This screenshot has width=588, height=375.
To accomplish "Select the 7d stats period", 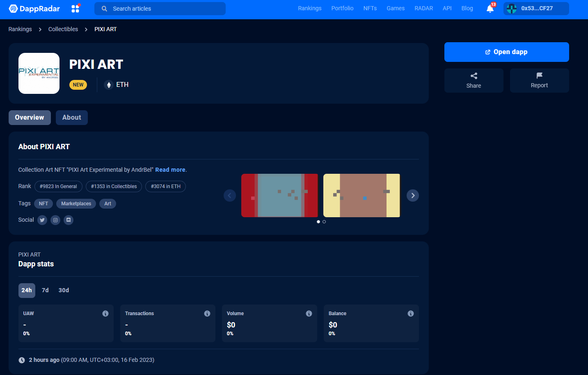I will (45, 290).
